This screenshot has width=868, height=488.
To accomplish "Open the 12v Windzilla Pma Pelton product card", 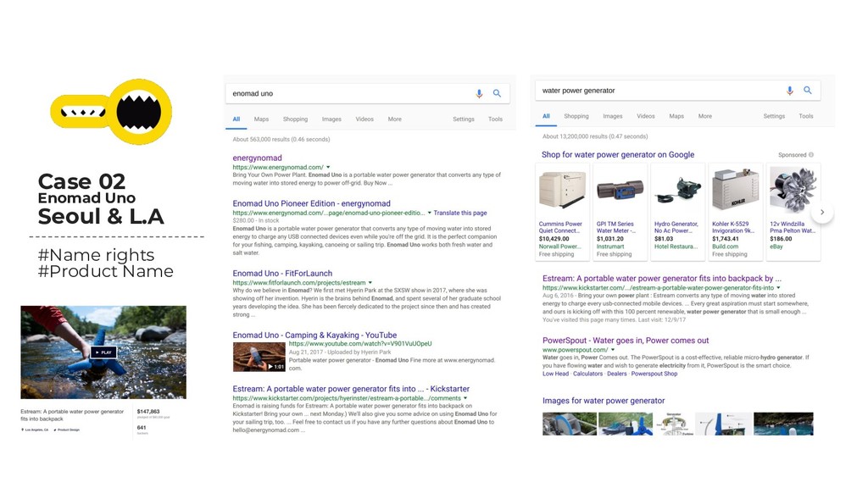I will point(793,212).
